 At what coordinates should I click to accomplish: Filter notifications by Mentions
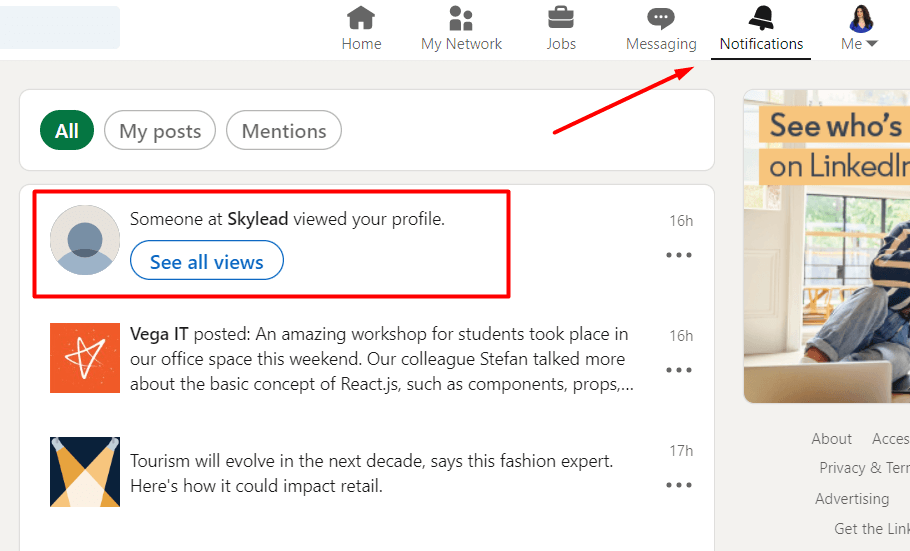[284, 131]
